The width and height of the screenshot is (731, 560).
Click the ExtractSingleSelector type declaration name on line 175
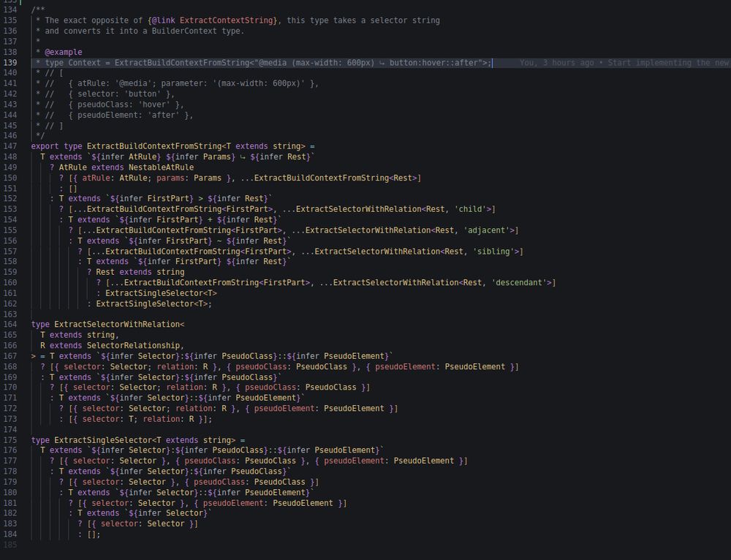coord(103,439)
